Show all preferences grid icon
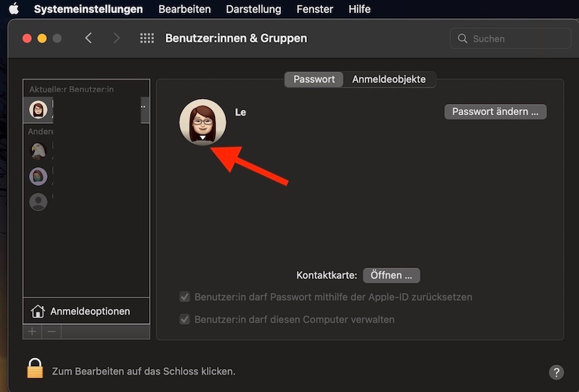This screenshot has height=392, width=579. [147, 38]
